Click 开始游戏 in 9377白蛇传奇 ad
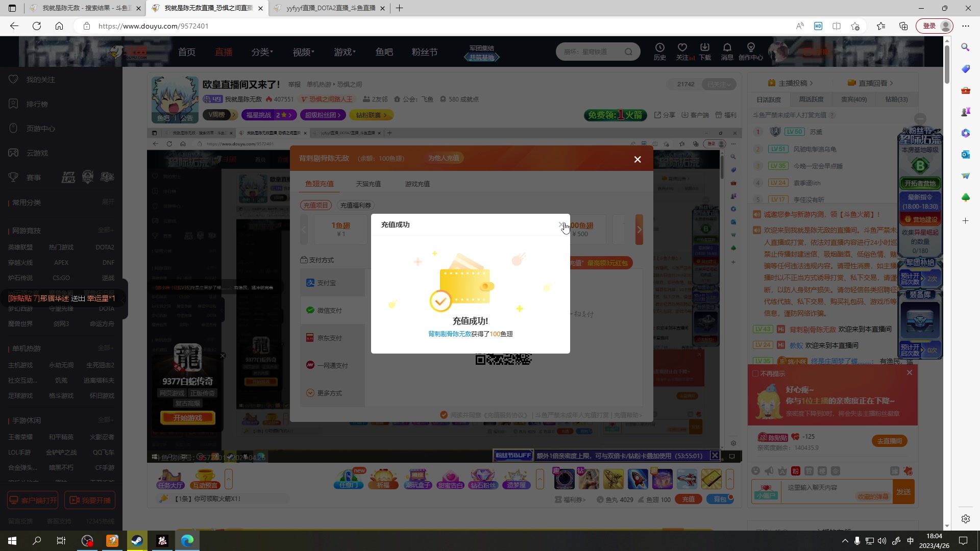Image resolution: width=980 pixels, height=551 pixels. tap(187, 418)
